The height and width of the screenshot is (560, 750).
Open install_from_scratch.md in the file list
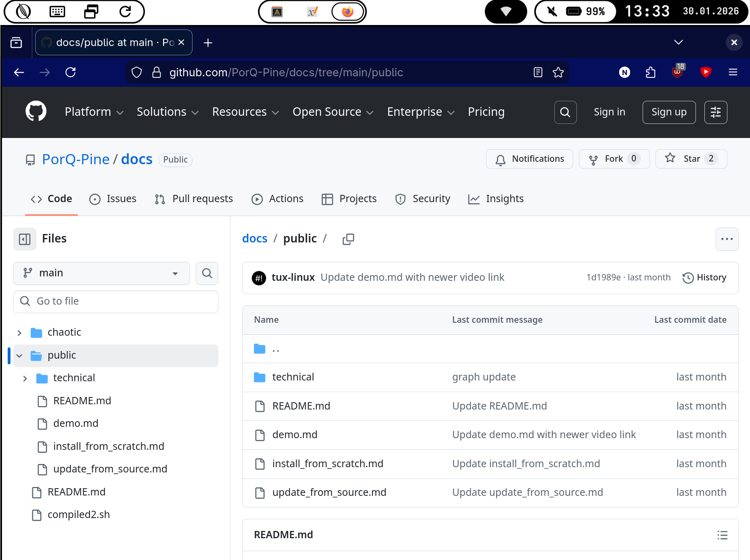[x=327, y=464]
